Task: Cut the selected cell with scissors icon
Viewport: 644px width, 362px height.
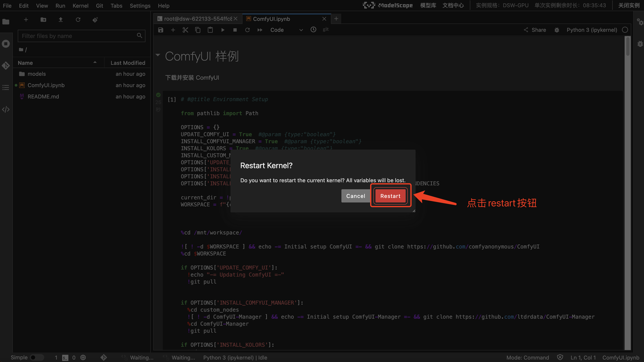Action: point(185,30)
